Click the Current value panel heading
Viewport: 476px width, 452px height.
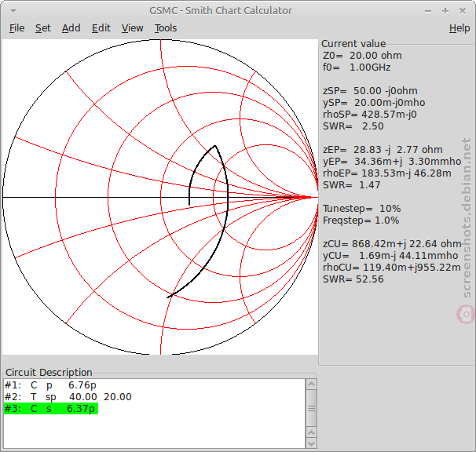tap(353, 44)
